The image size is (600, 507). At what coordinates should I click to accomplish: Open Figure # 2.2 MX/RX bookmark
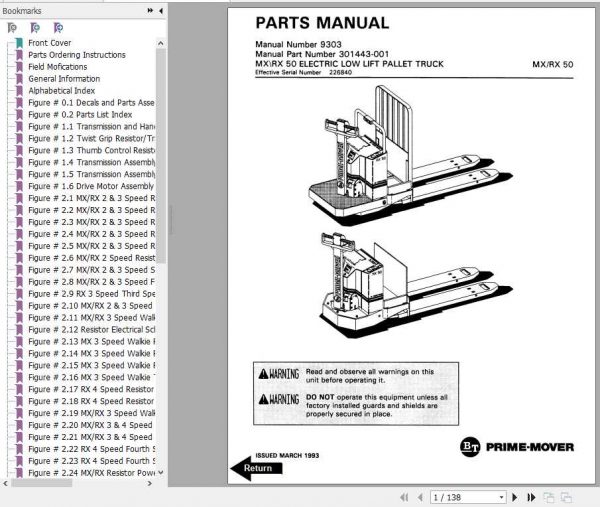tap(91, 210)
